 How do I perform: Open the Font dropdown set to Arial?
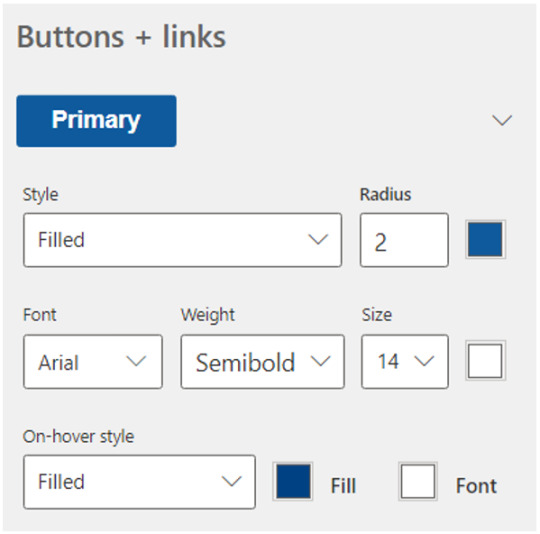click(x=93, y=362)
